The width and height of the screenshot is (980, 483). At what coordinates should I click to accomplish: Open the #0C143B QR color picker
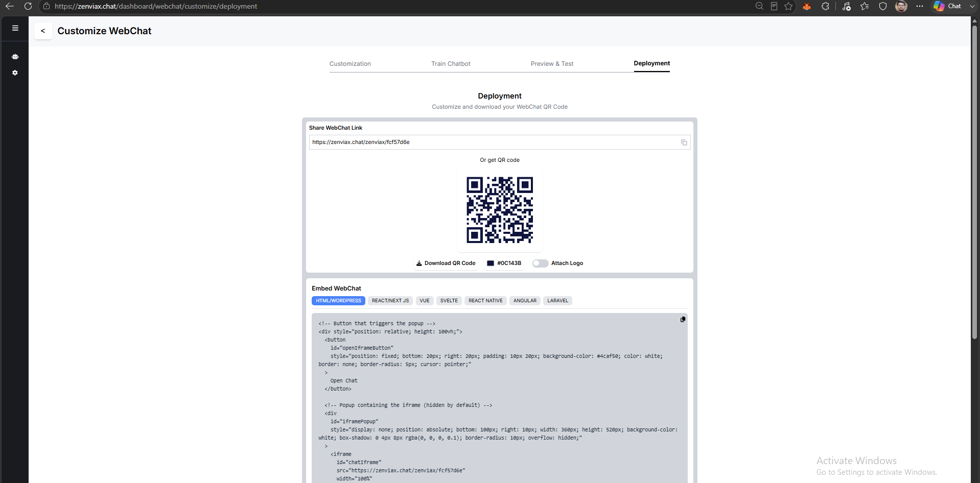click(504, 263)
